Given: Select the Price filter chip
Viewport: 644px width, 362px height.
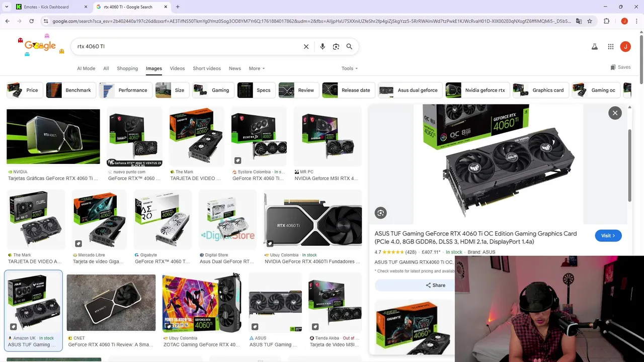Looking at the screenshot, I should coord(24,90).
